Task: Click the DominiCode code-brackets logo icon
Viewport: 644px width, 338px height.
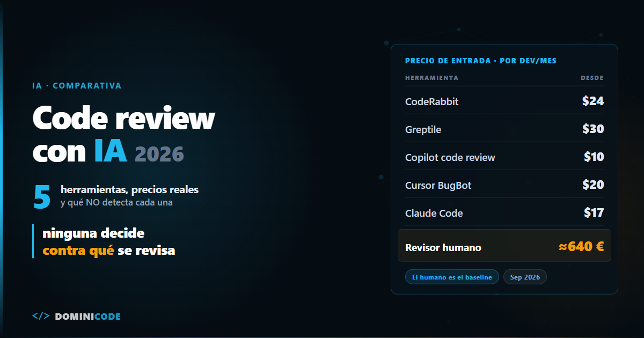Action: [x=41, y=317]
